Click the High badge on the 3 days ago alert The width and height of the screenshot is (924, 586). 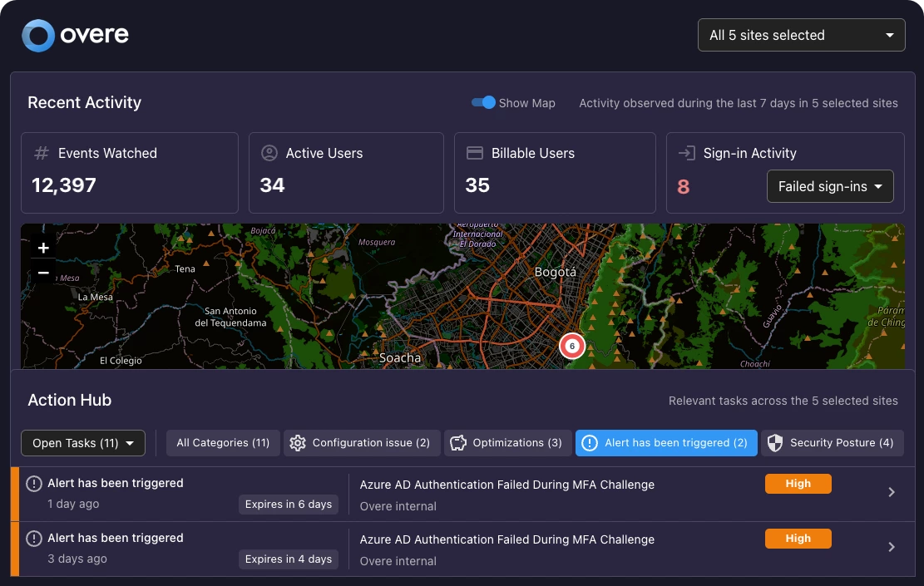798,539
